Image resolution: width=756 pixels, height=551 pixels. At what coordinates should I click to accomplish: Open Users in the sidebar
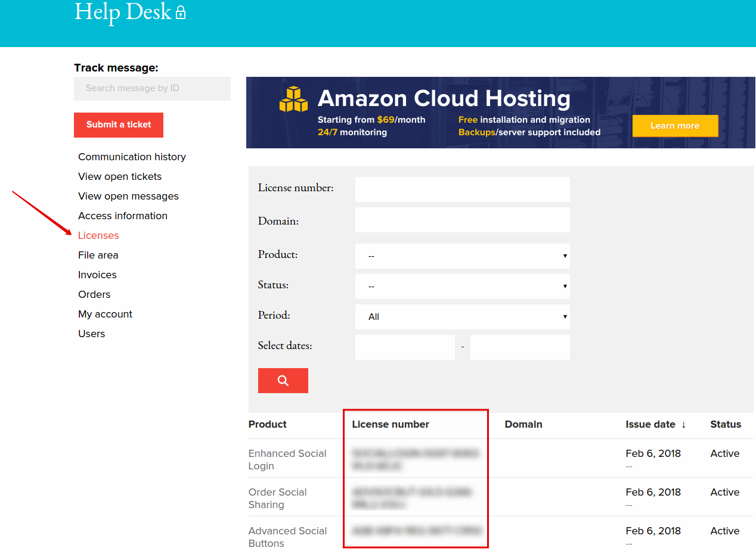(91, 334)
